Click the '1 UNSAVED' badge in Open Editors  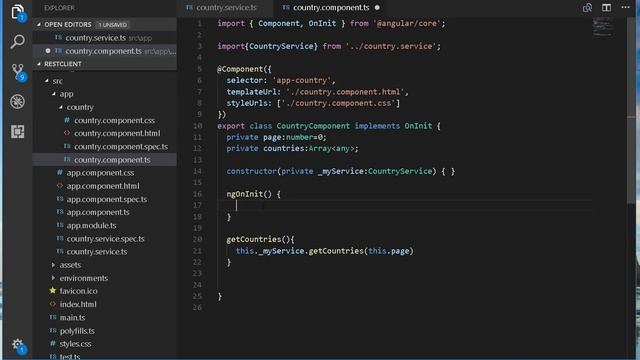tap(113, 25)
